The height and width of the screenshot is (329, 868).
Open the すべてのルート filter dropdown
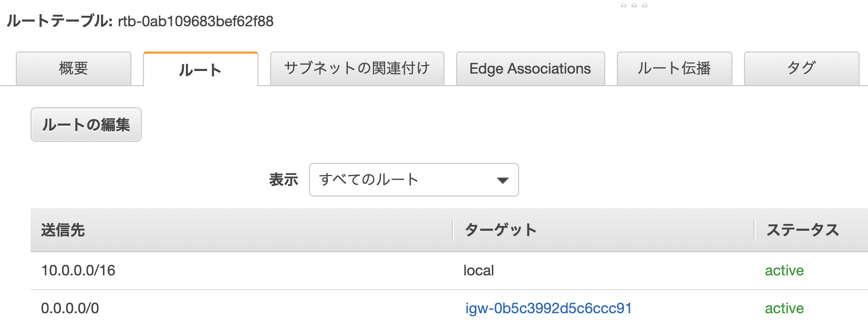coord(415,180)
